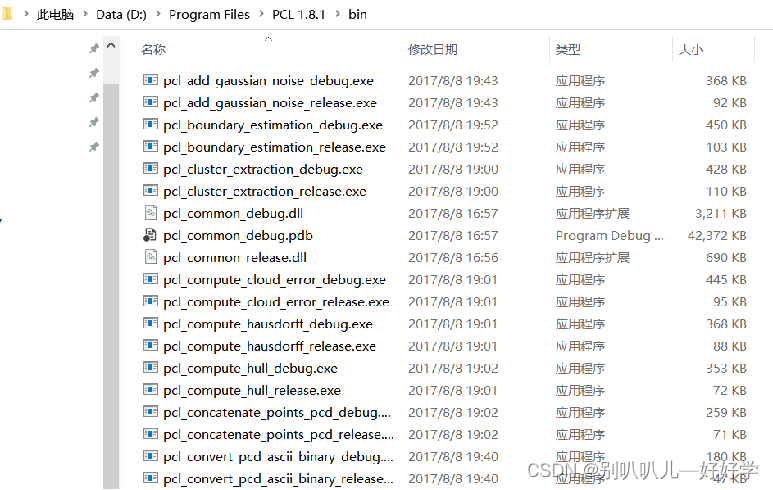Viewport: 773px width, 490px height.
Task: Click the second pin icon in the navigation pane
Action: point(94,73)
